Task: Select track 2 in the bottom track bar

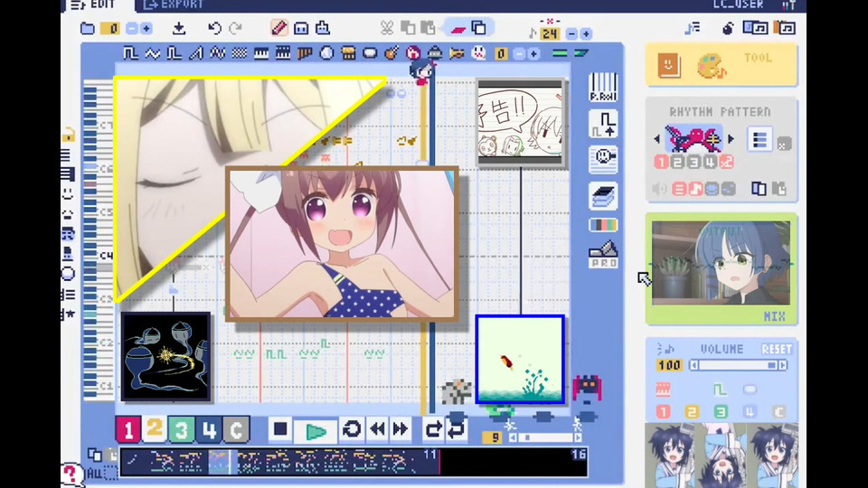Action: [x=155, y=428]
